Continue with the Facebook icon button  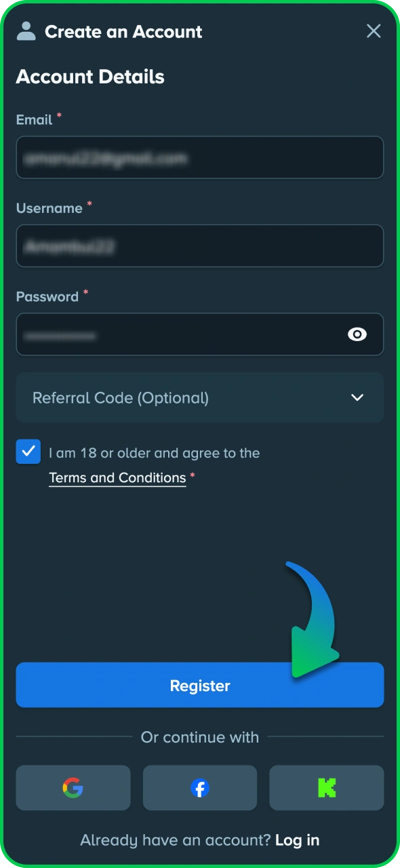coord(200,788)
